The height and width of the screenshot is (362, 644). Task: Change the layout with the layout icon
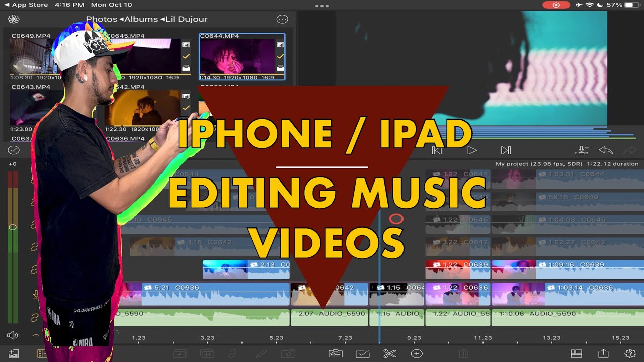pos(576,354)
